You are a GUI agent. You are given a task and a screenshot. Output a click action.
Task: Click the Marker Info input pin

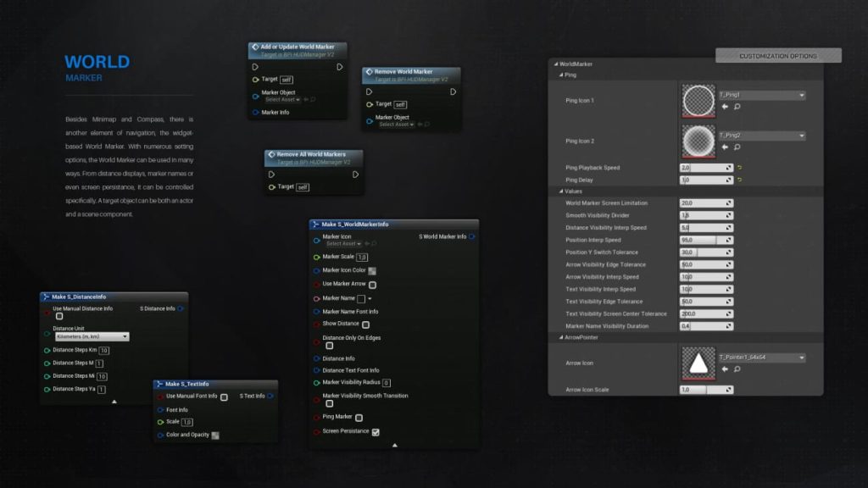point(256,112)
